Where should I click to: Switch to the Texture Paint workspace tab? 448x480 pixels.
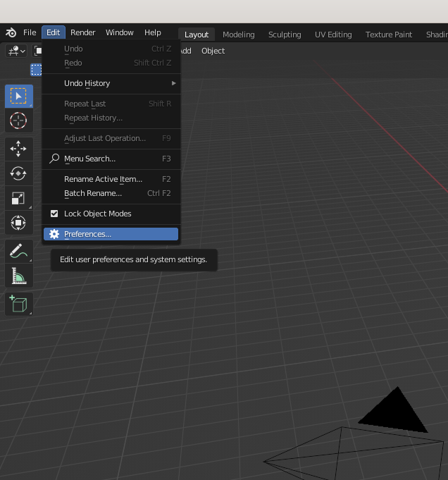[389, 35]
